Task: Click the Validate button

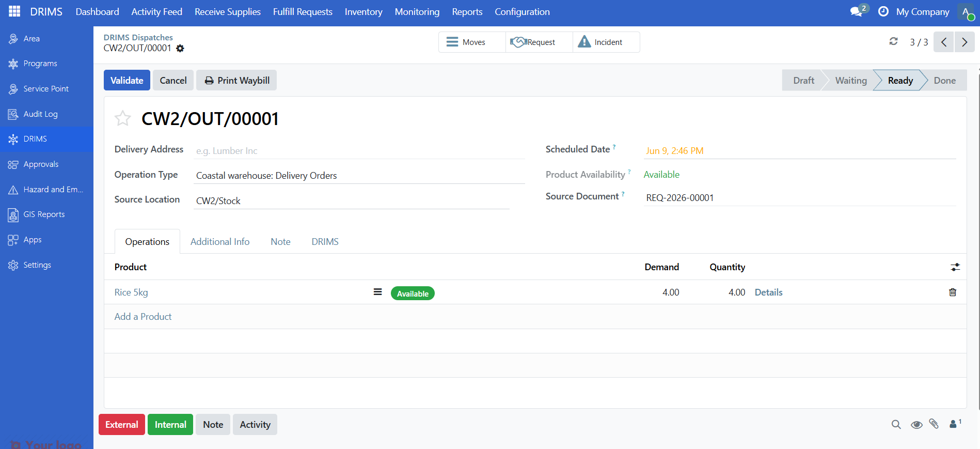Action: (127, 80)
